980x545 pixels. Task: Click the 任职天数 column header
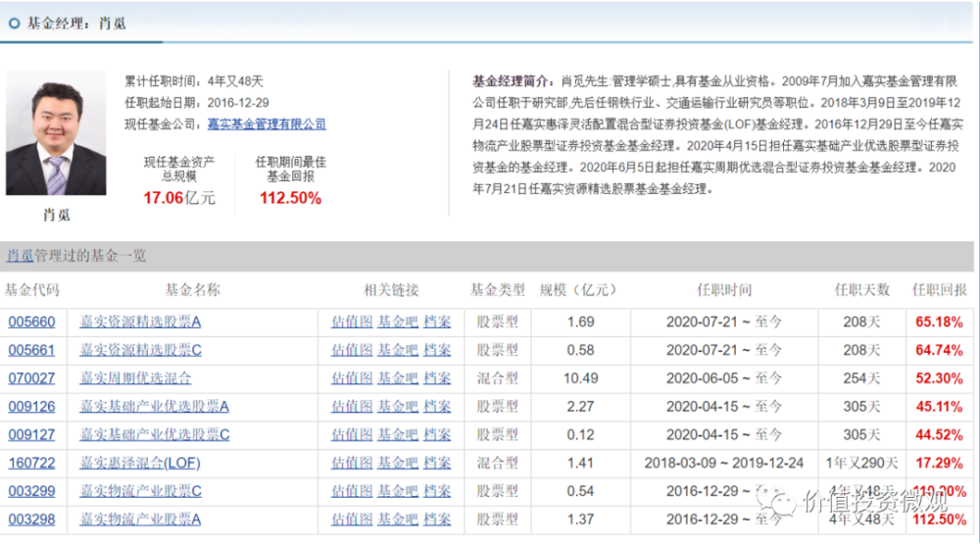(x=861, y=290)
